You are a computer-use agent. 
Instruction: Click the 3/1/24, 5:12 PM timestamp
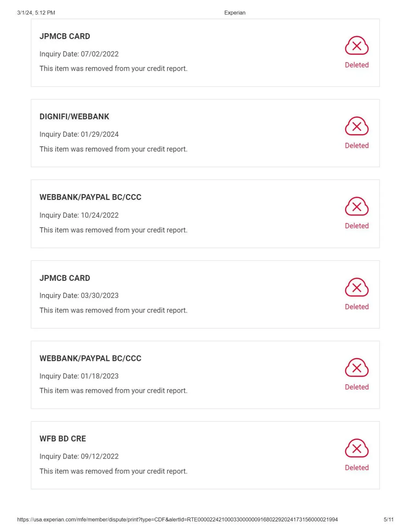coord(36,13)
